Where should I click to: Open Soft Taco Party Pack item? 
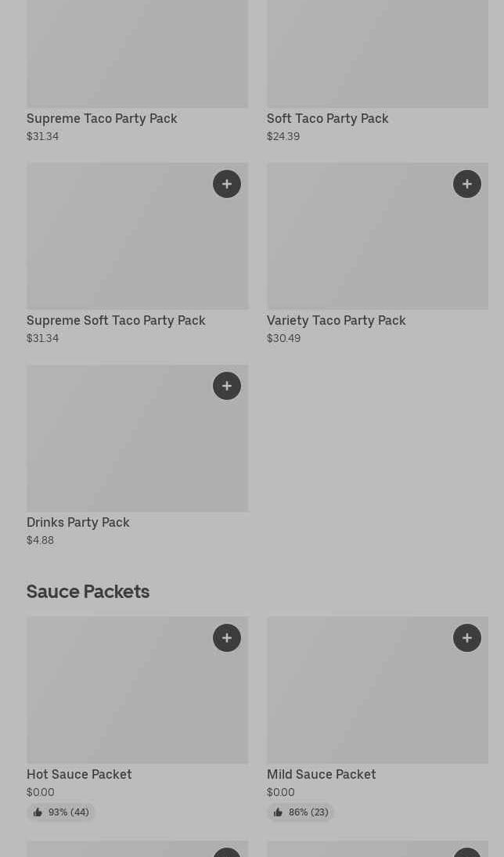[x=327, y=118]
